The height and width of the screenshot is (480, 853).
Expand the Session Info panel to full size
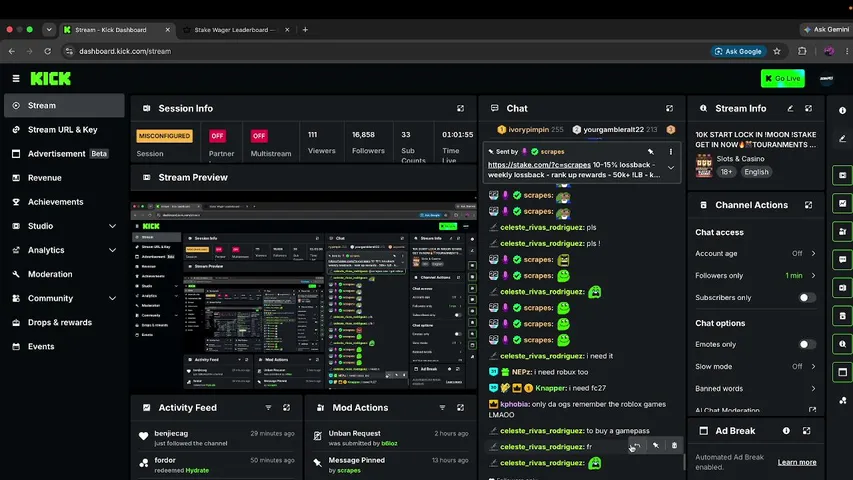[x=460, y=108]
